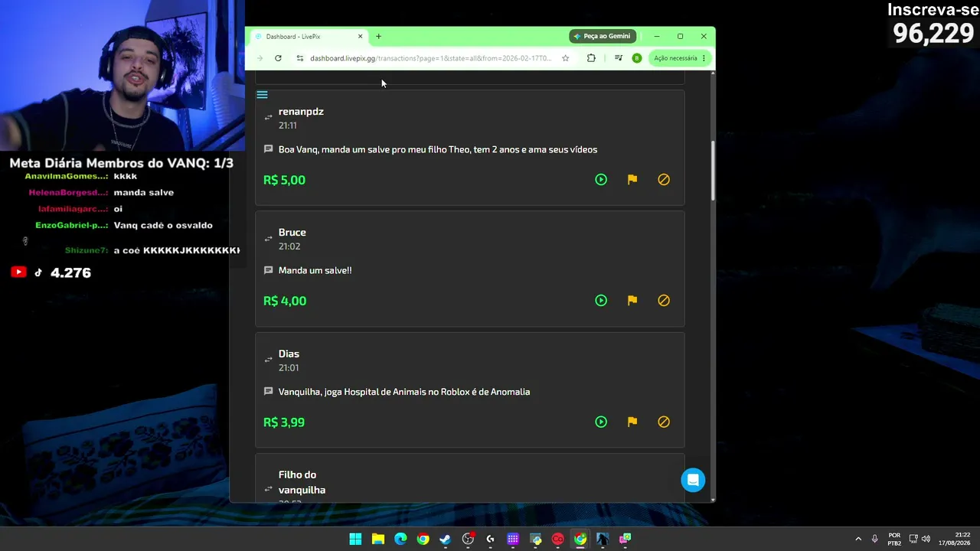Viewport: 980px width, 551px height.
Task: Show hidden system tray icons
Action: coord(858,539)
